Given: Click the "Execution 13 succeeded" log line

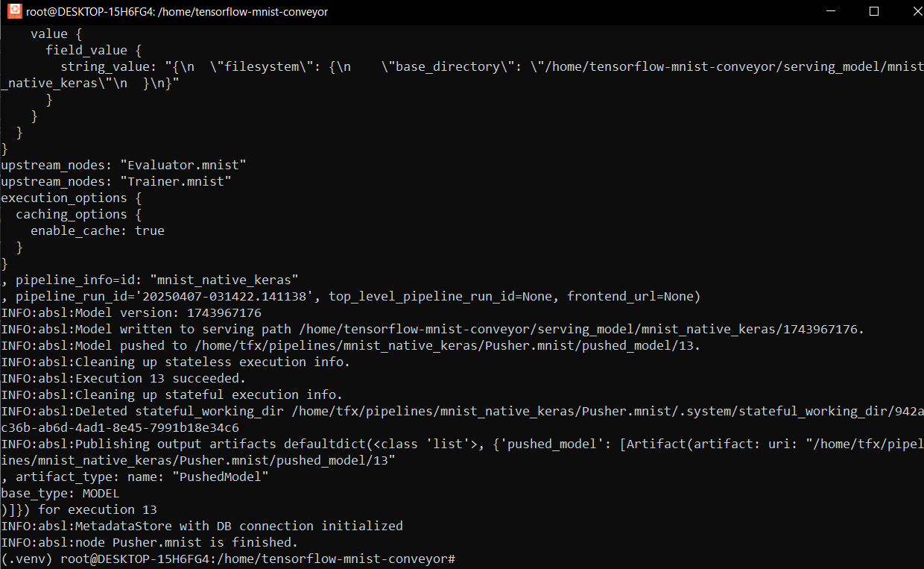Looking at the screenshot, I should [123, 378].
